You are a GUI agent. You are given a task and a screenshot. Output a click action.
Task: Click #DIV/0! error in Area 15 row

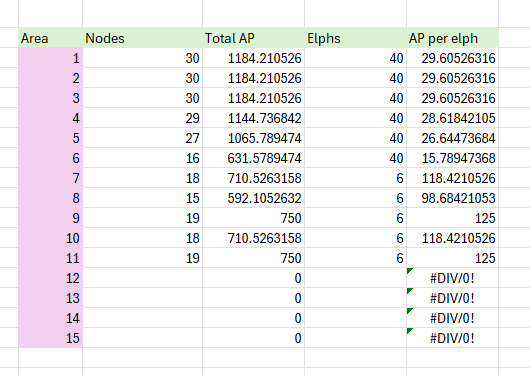pos(453,338)
